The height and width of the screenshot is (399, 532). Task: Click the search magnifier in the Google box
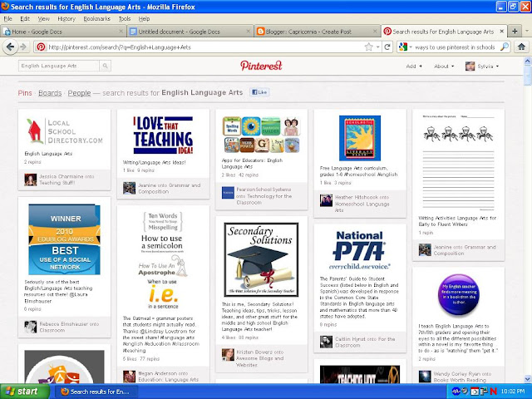point(505,47)
